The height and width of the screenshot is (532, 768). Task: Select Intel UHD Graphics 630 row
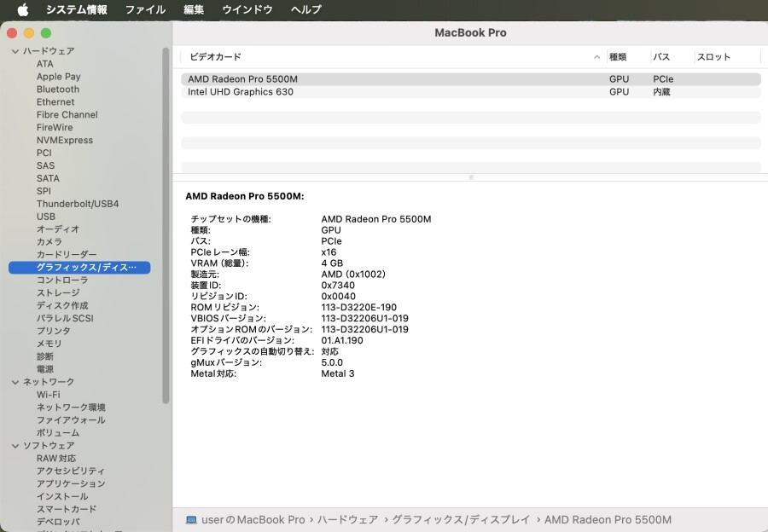pos(471,91)
